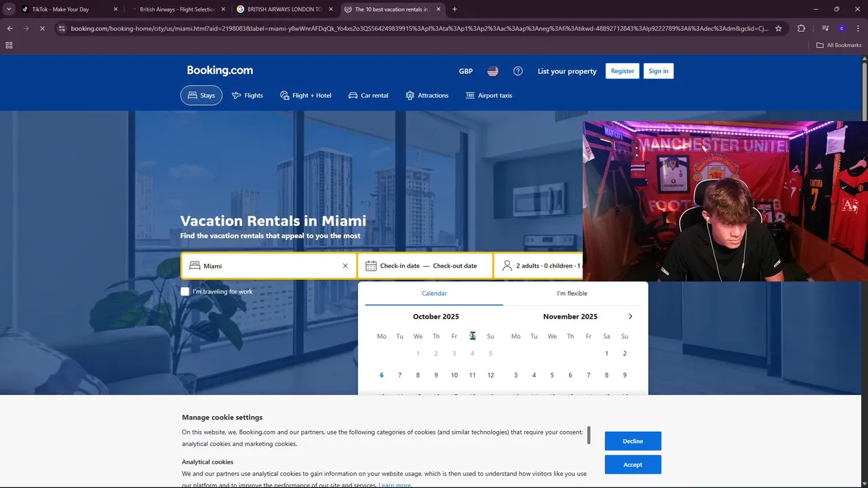
Task: Click the Register button
Action: coord(623,71)
